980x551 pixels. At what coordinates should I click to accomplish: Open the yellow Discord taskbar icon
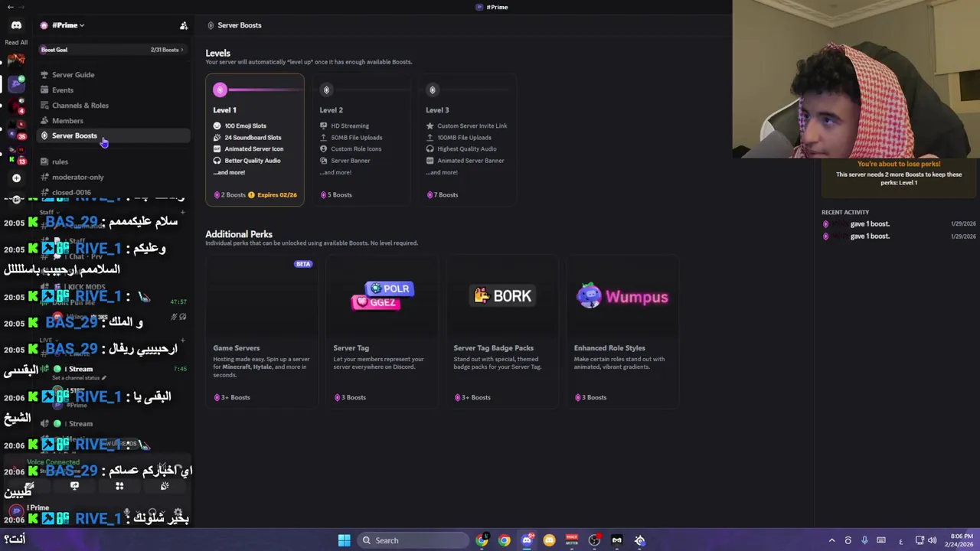tap(549, 540)
